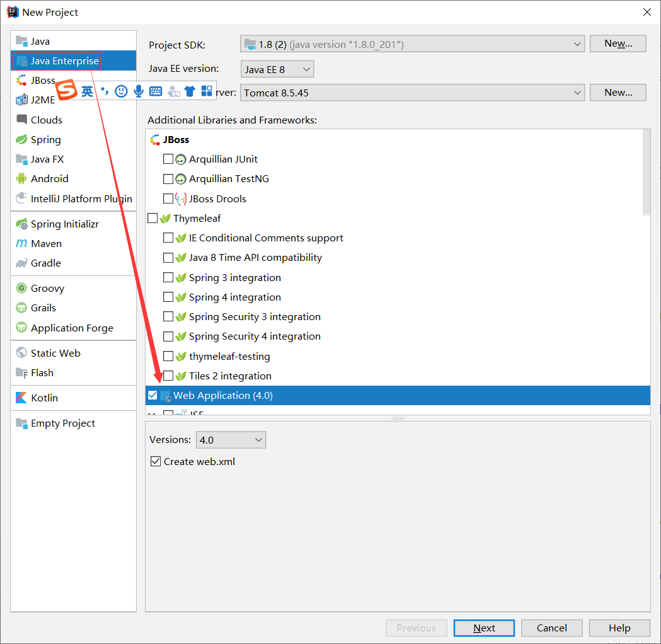Click the Cancel button

click(x=552, y=628)
